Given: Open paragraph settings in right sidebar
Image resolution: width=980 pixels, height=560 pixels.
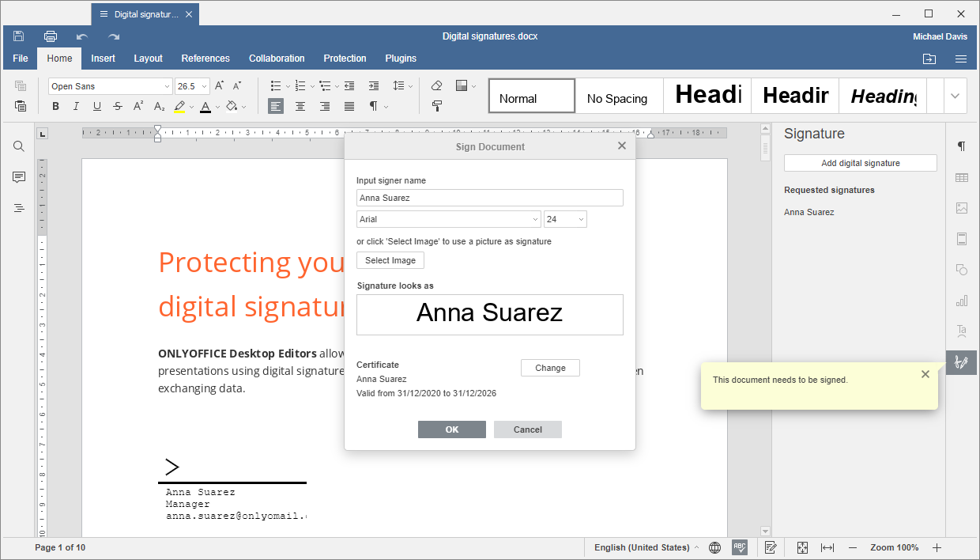Looking at the screenshot, I should 962,146.
